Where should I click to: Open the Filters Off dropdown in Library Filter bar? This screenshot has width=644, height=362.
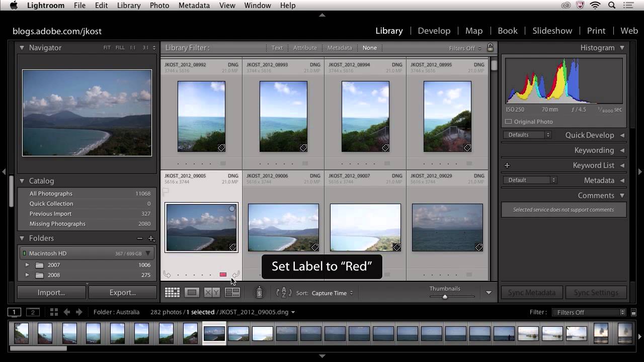[465, 48]
